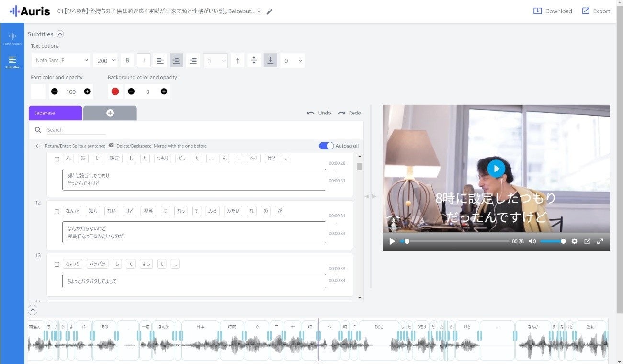Position subtitles at top of video
This screenshot has width=623, height=364.
coord(237,60)
